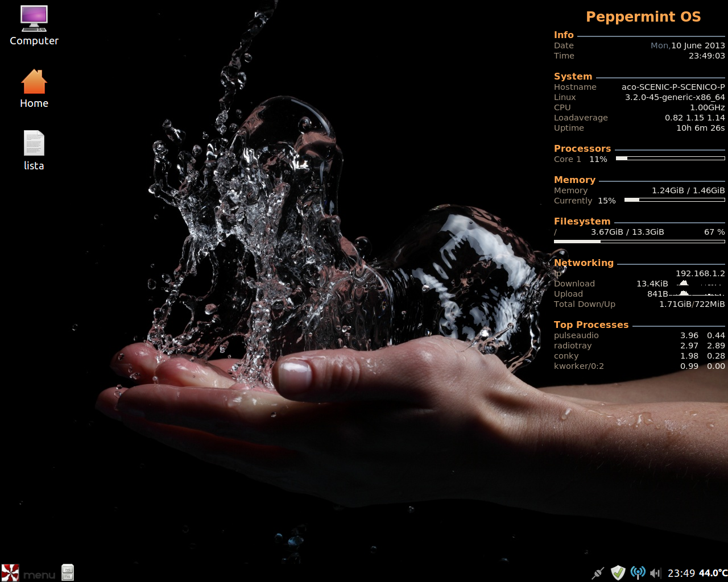
Task: Click the network connection plug tray icon
Action: (x=598, y=573)
